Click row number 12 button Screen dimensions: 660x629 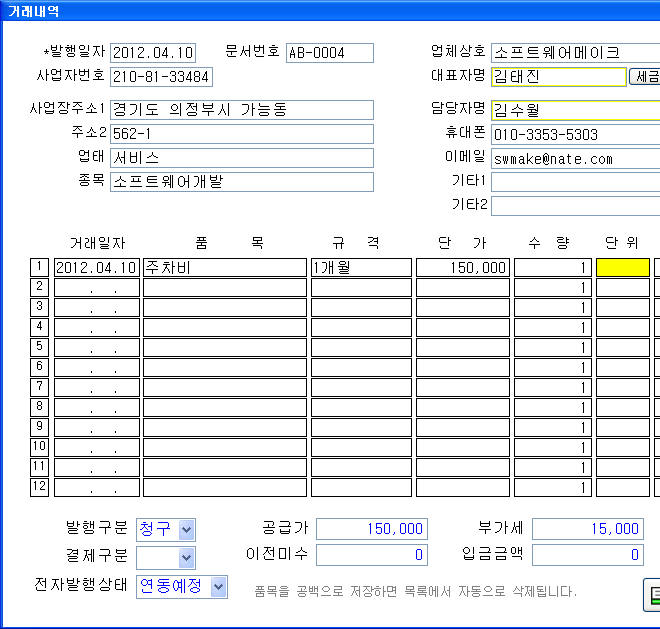click(40, 488)
